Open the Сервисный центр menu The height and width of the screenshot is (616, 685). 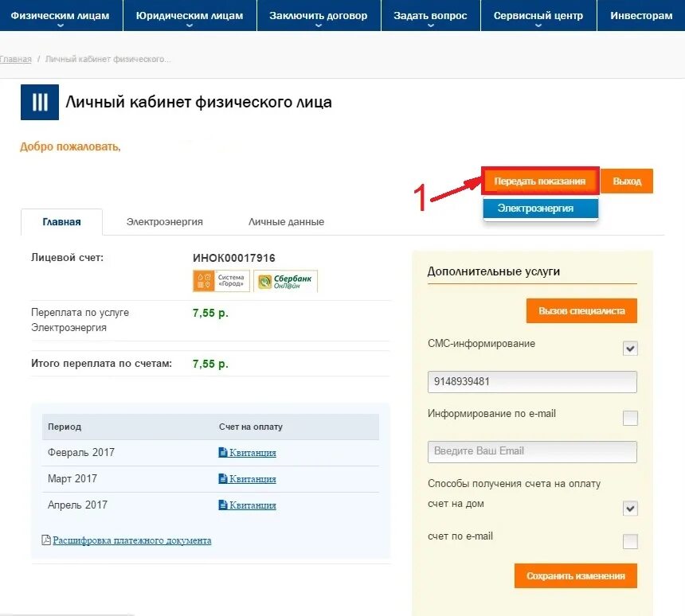[538, 16]
